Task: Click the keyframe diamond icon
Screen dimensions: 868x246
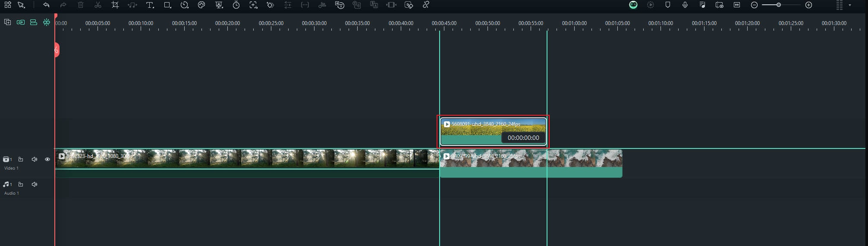Action: 270,5
